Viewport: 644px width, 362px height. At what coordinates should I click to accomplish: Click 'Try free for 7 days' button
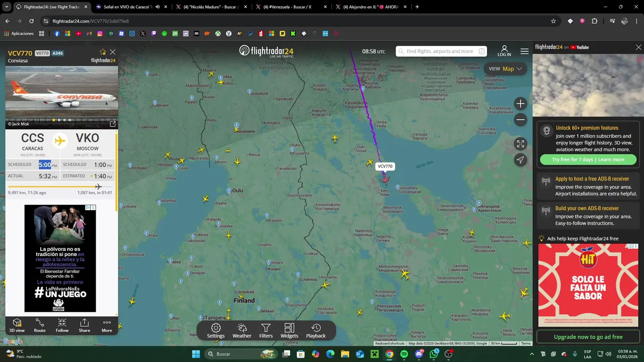tap(588, 159)
